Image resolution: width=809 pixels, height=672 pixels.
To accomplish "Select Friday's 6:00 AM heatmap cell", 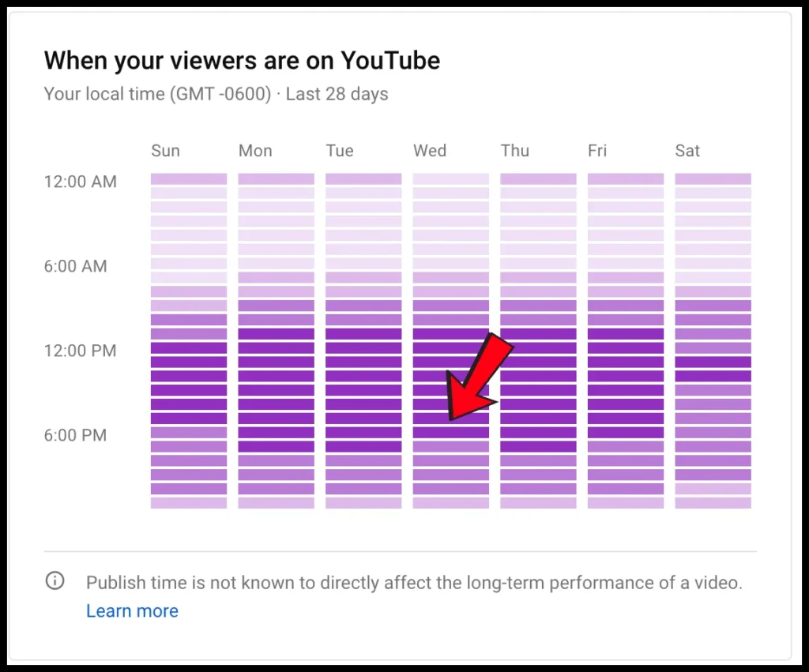I will click(x=626, y=264).
